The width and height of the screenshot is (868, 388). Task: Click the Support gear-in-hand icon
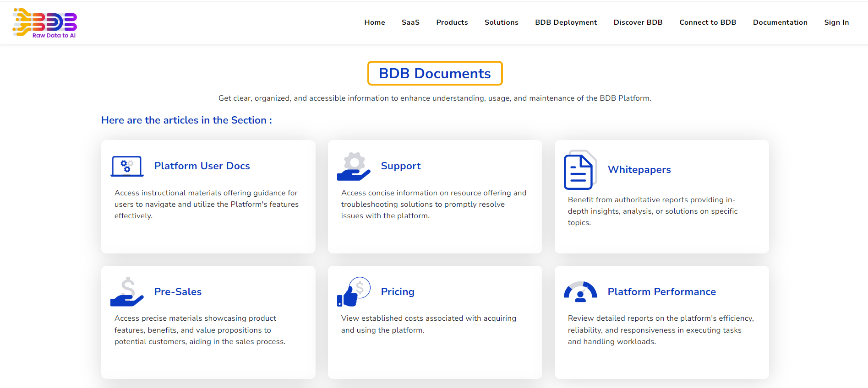[x=353, y=166]
